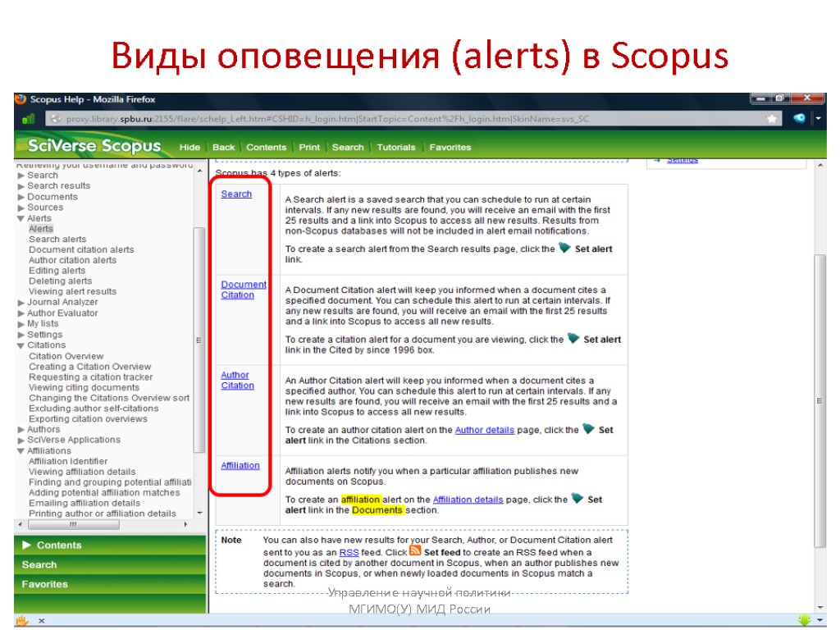
Task: Open Excluding author self-citations topic
Action: (x=94, y=409)
